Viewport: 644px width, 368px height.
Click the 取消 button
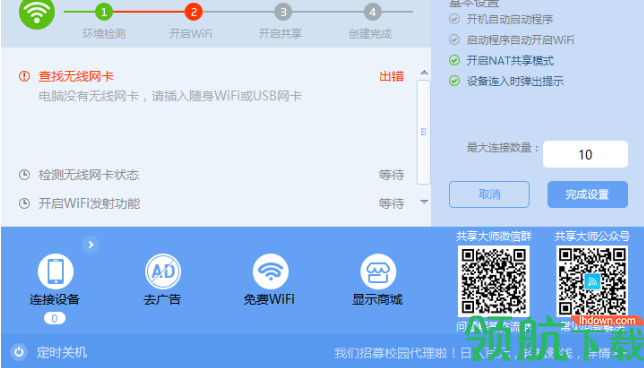489,194
